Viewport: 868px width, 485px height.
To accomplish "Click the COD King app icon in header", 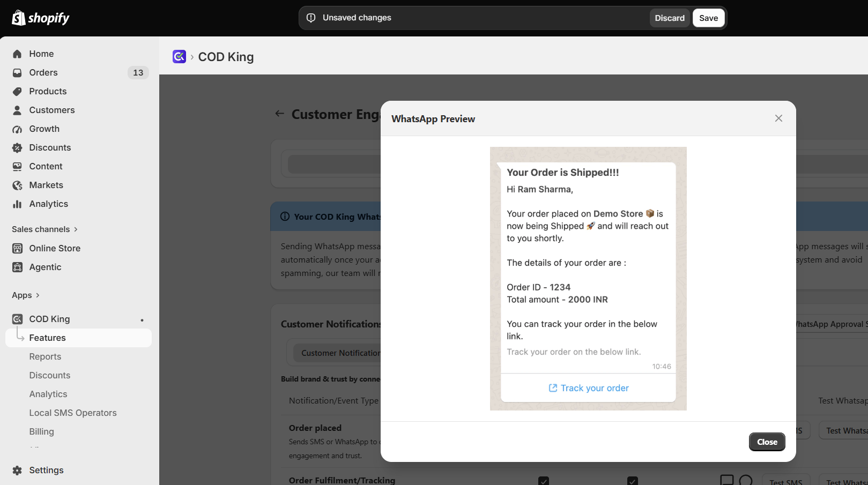I will [x=179, y=56].
